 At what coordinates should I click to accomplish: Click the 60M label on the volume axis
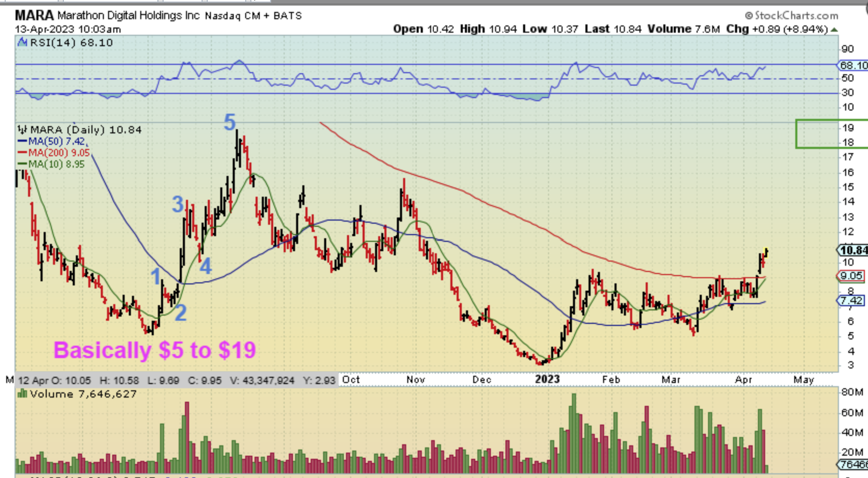pyautogui.click(x=852, y=413)
